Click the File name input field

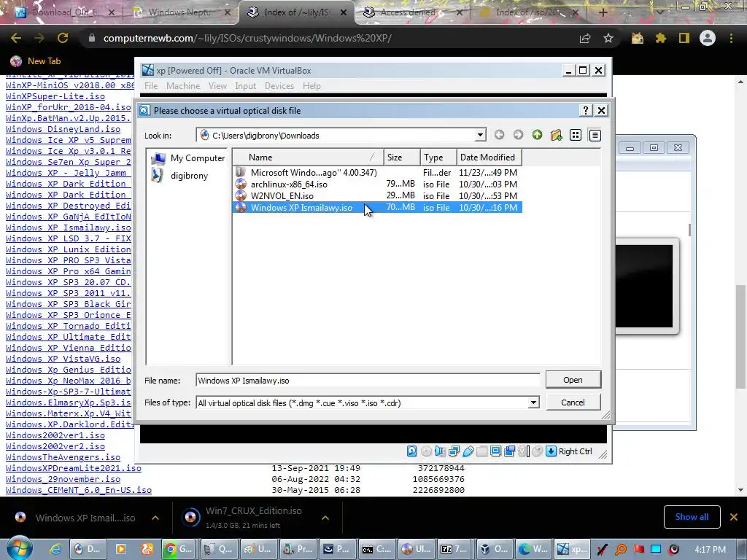368,381
